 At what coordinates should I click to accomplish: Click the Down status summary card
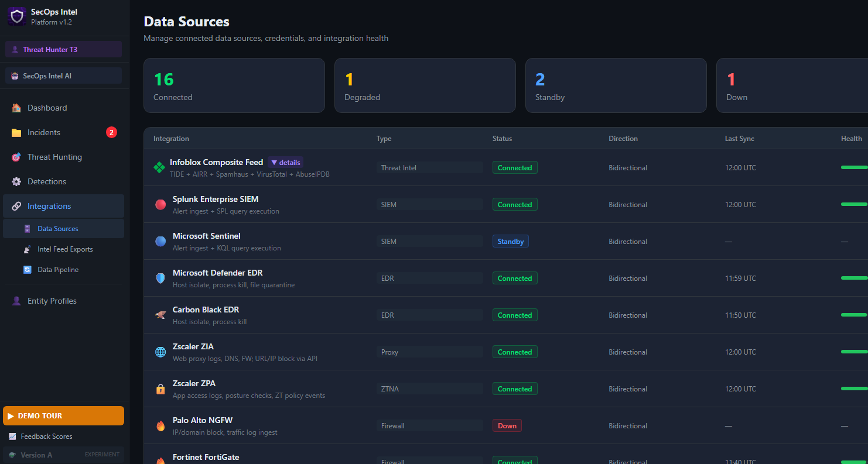(792, 85)
